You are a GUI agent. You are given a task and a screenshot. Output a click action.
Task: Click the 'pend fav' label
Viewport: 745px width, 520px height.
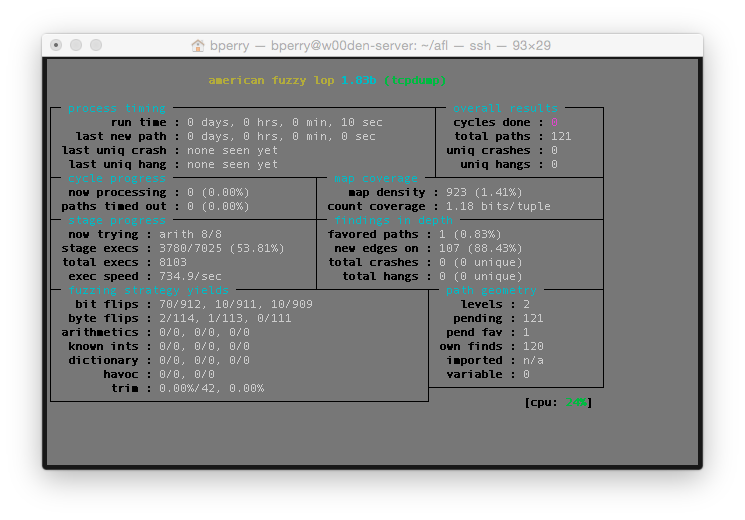[474, 332]
